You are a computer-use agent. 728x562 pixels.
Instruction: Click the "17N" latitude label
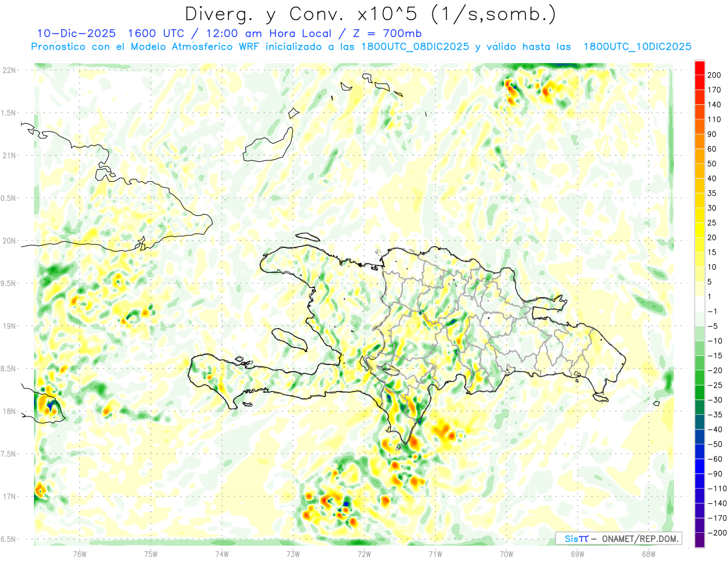(x=9, y=497)
